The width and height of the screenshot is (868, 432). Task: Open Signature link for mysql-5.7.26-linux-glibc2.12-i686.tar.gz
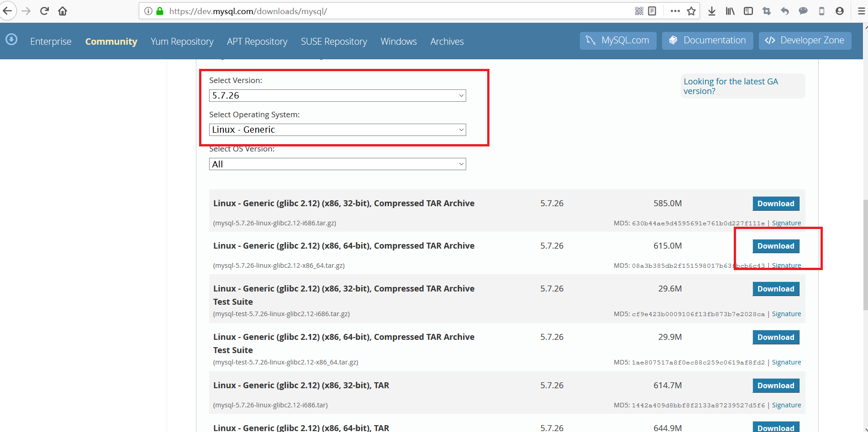(786, 223)
